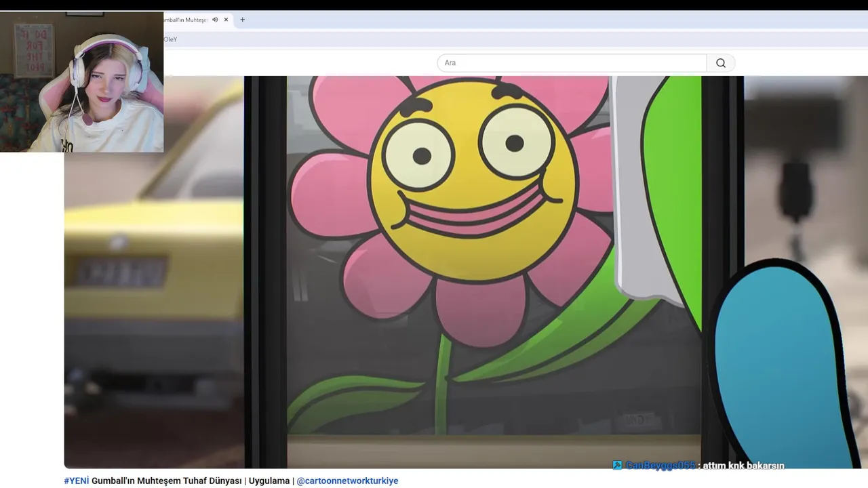The height and width of the screenshot is (488, 868).
Task: Select the Gumball'ın Muhteşem browser tab
Action: 197,20
